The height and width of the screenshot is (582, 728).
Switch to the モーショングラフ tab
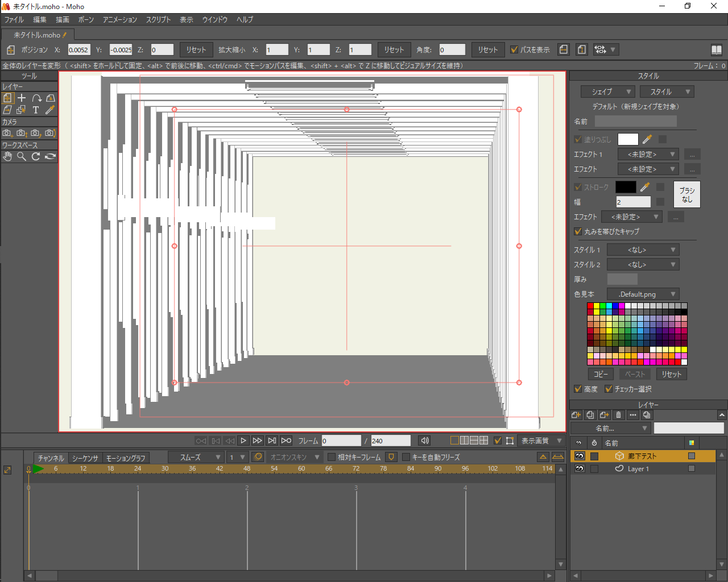[x=126, y=458]
